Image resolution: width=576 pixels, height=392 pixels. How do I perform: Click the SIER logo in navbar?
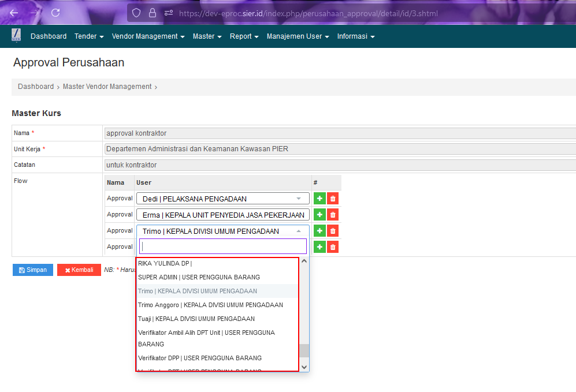[x=16, y=36]
